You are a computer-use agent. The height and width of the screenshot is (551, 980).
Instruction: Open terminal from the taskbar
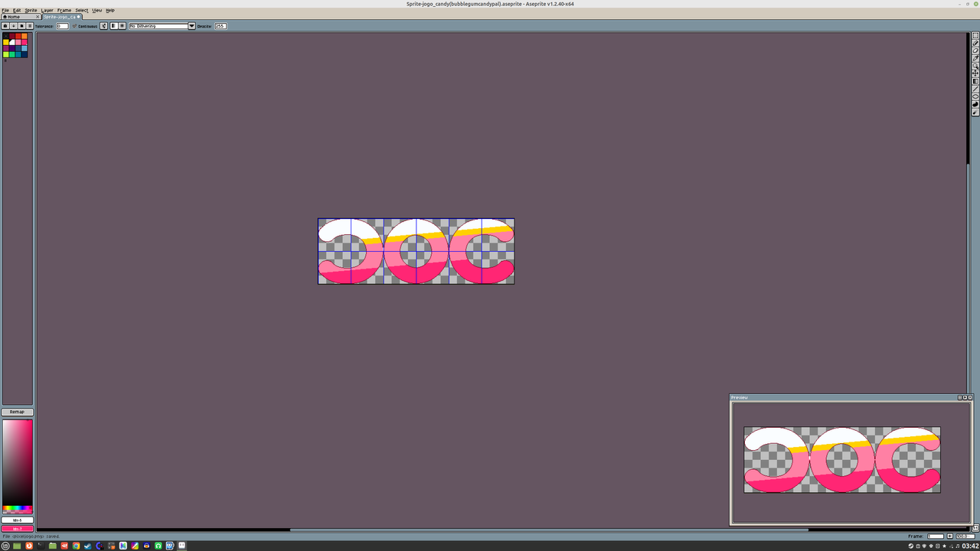(41, 546)
